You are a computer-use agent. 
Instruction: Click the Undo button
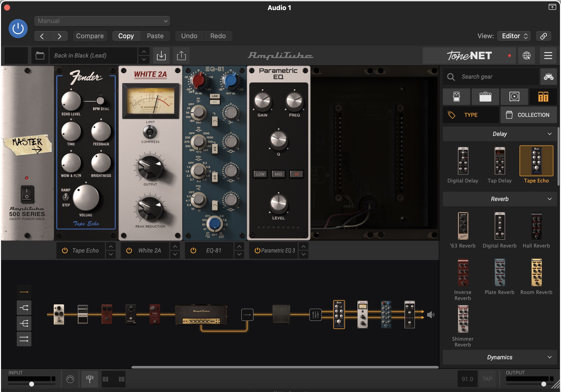point(189,36)
